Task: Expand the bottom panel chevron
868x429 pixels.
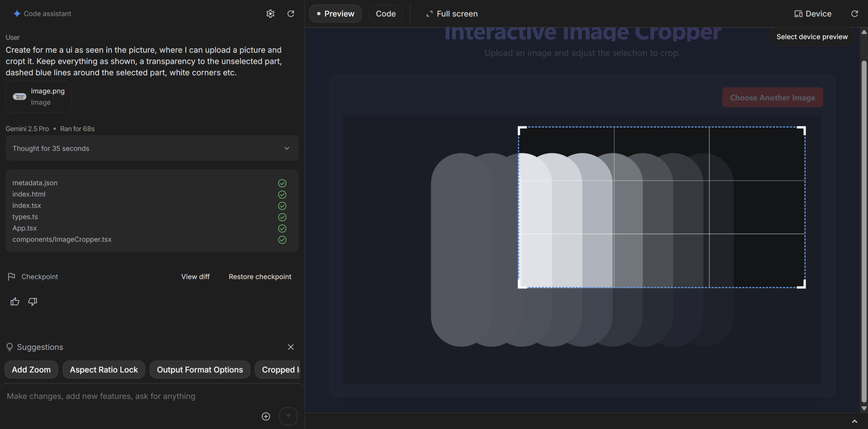Action: [x=854, y=421]
